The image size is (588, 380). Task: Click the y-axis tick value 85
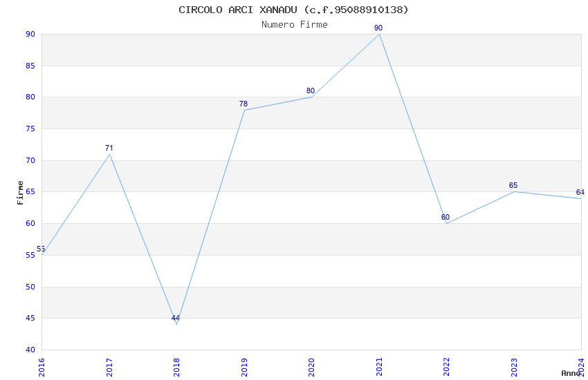[30, 66]
